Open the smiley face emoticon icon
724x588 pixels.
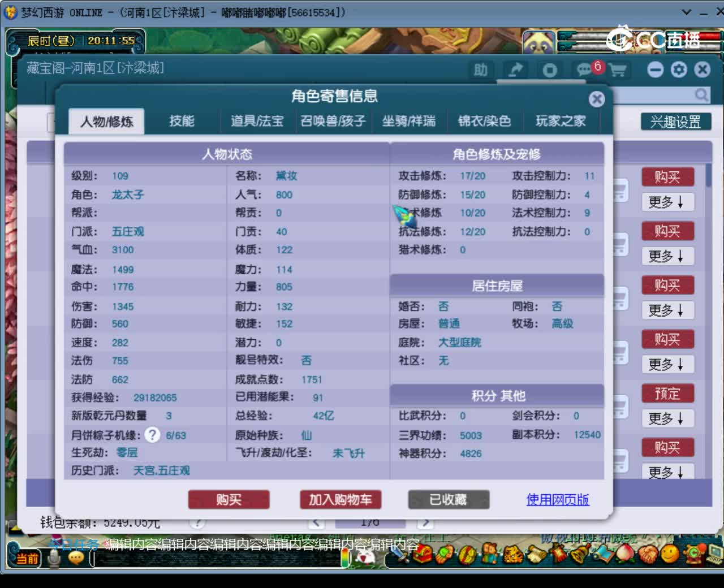(670, 554)
